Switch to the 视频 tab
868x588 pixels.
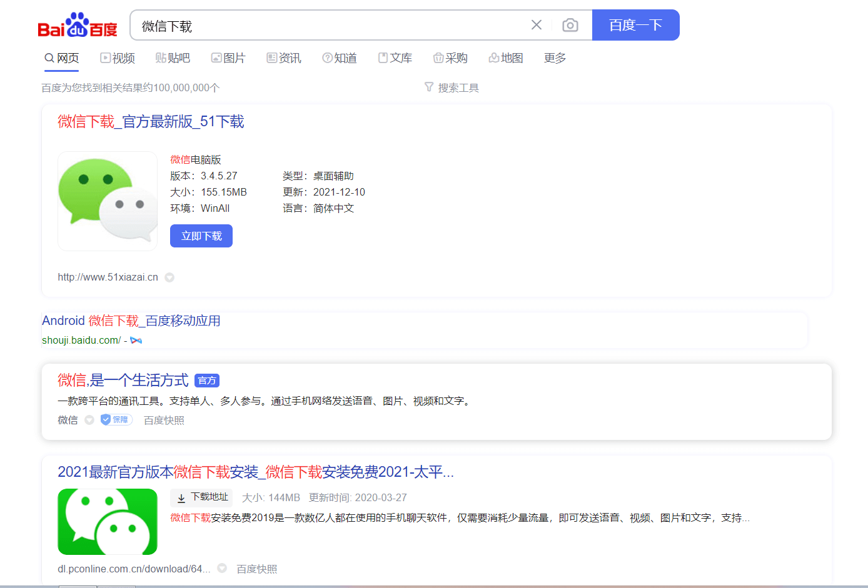coord(118,58)
